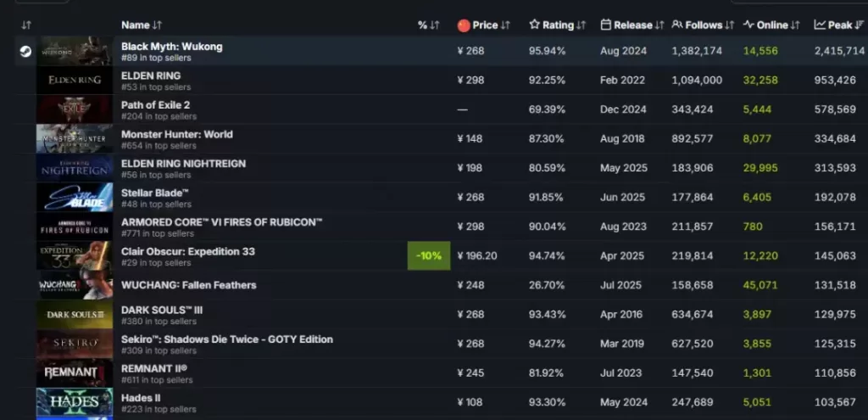Open the REMNANT II® link
The height and width of the screenshot is (420, 868).
(154, 369)
